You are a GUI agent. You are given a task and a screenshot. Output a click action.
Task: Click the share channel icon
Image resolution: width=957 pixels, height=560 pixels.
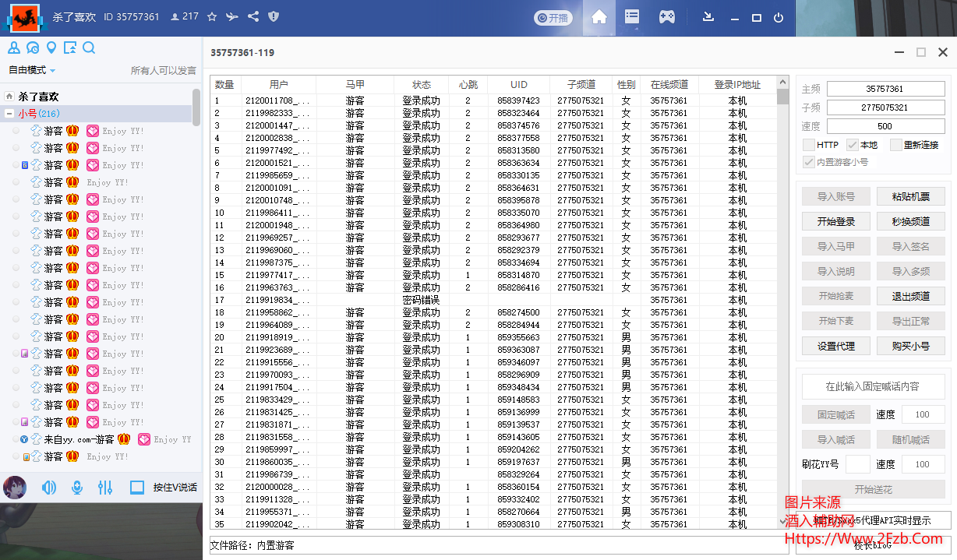[x=252, y=16]
